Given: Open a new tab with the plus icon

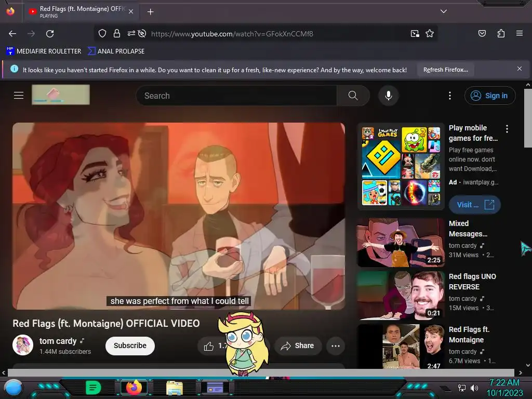Looking at the screenshot, I should pyautogui.click(x=150, y=12).
